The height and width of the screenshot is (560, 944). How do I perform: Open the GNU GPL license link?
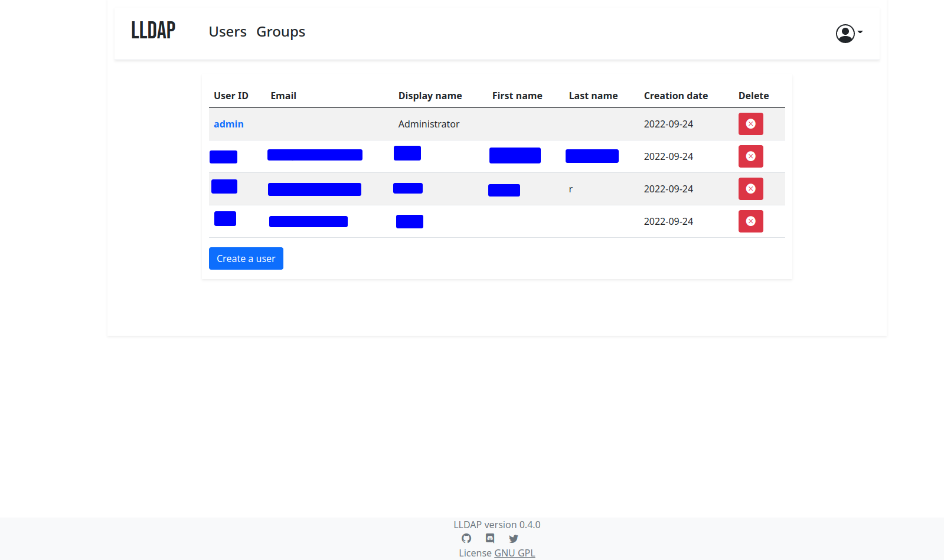[514, 553]
